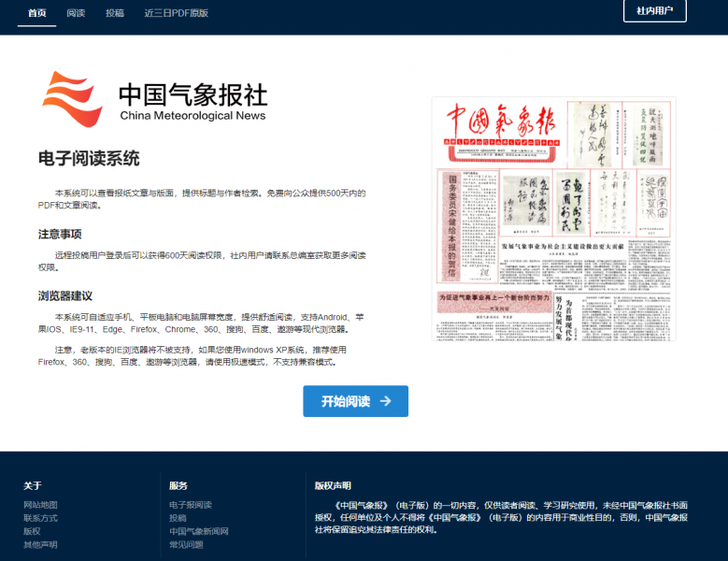Open 网站地图 footer link
The width and height of the screenshot is (728, 561).
point(40,505)
